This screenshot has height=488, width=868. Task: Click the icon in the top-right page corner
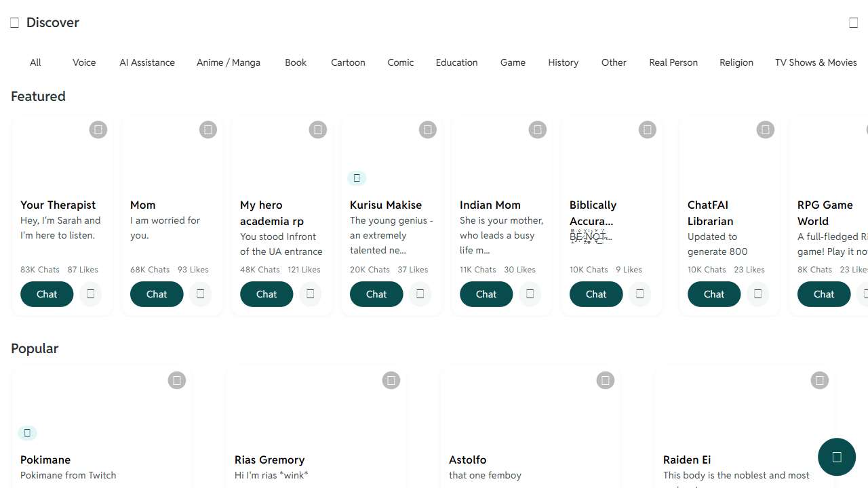coord(854,23)
